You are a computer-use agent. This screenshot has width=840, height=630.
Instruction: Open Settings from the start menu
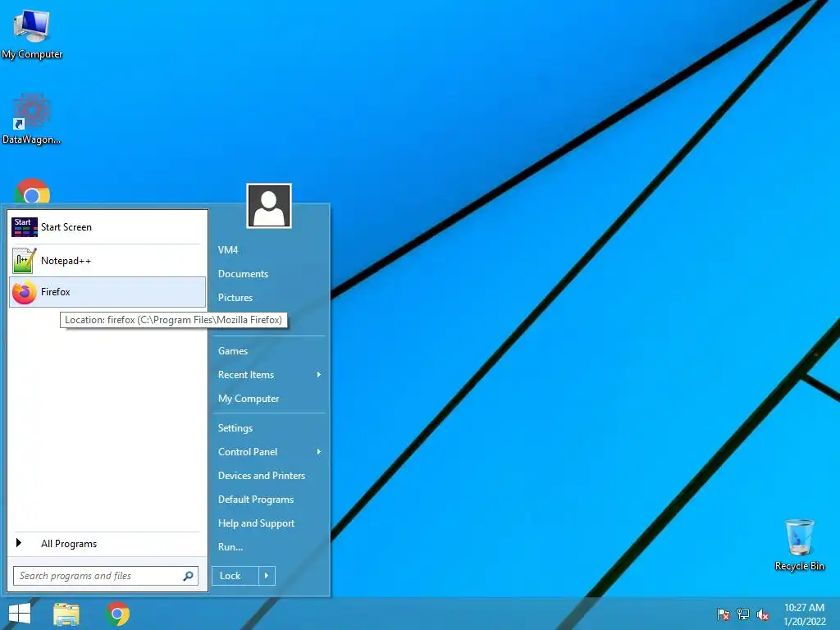pyautogui.click(x=235, y=428)
